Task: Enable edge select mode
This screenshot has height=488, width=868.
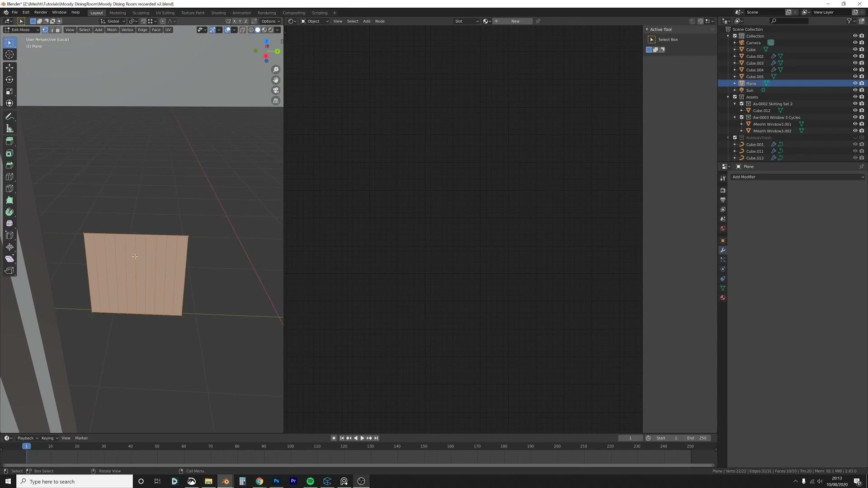Action: [x=52, y=30]
